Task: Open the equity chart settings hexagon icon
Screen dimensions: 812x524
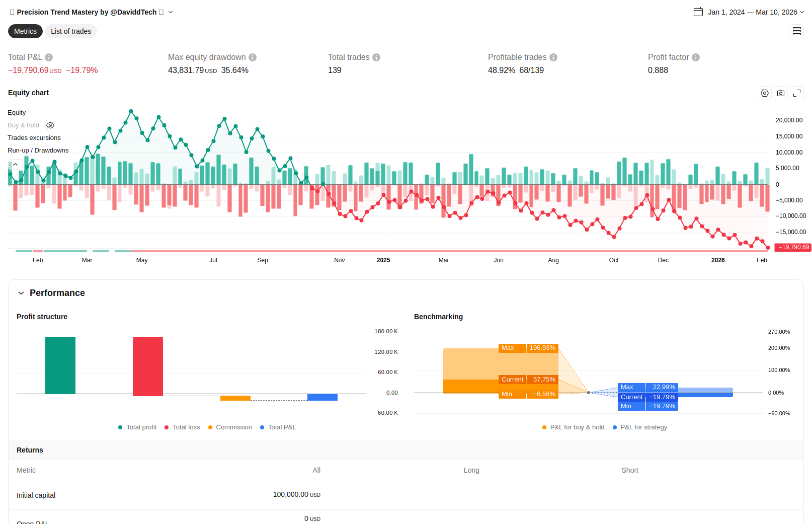Action: click(x=765, y=93)
